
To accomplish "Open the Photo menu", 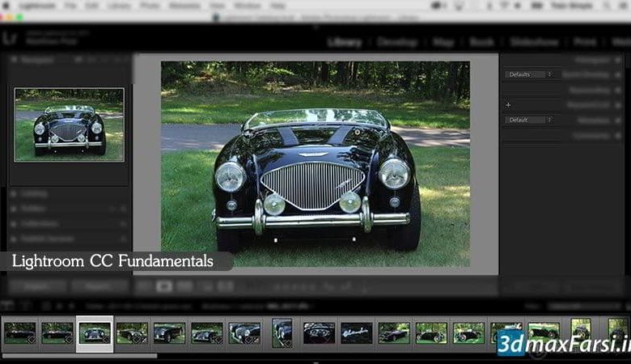I will pyautogui.click(x=149, y=6).
